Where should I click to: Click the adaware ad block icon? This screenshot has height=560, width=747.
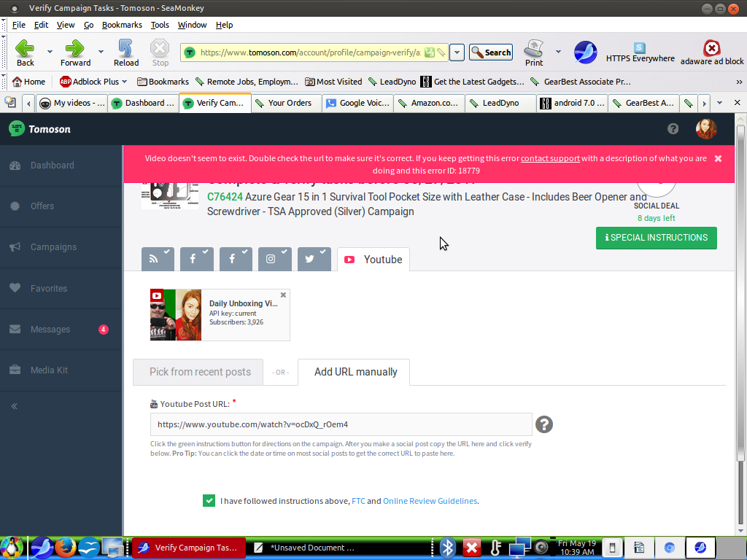pyautogui.click(x=712, y=52)
